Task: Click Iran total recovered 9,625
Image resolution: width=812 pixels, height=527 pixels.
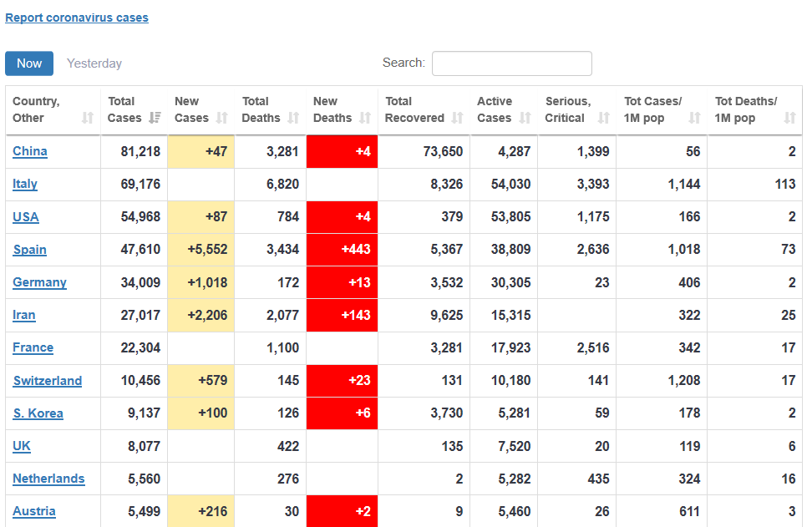Action: pos(446,315)
